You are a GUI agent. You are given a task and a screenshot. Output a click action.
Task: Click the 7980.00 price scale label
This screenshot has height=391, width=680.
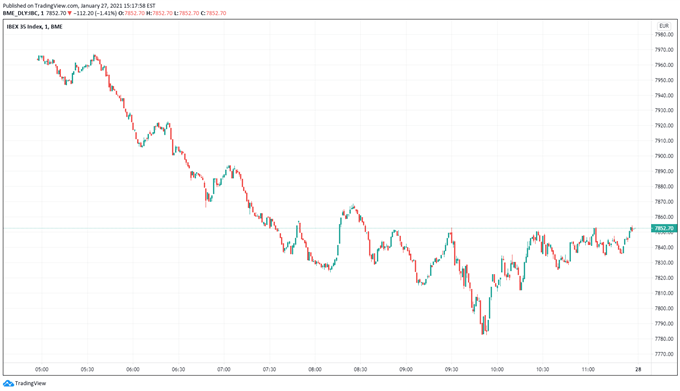(x=664, y=34)
